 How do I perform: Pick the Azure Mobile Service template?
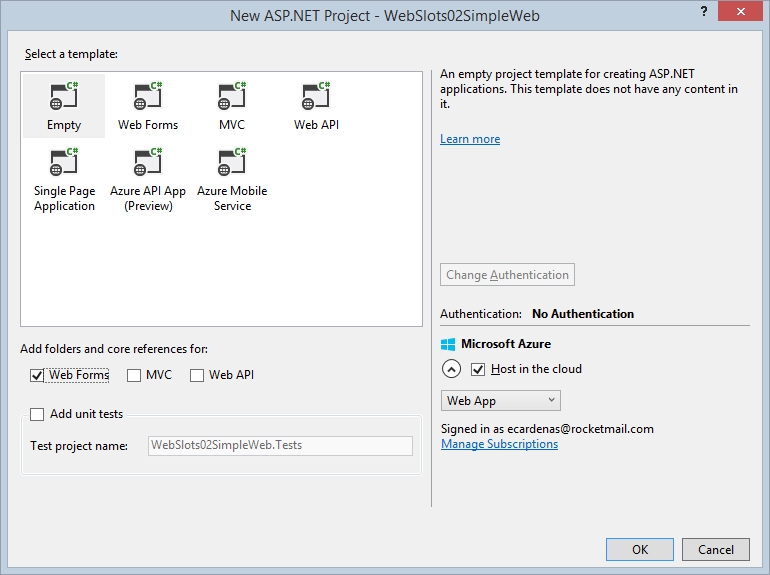(x=232, y=180)
